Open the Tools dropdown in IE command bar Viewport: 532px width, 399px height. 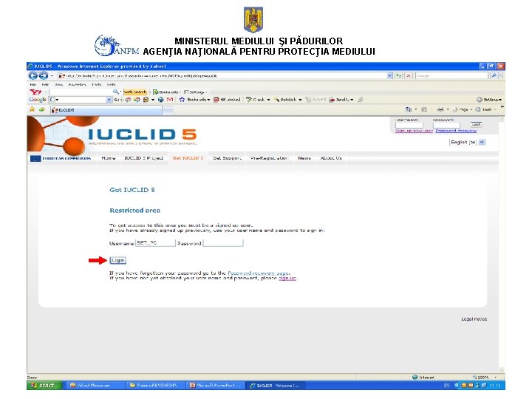[485, 109]
